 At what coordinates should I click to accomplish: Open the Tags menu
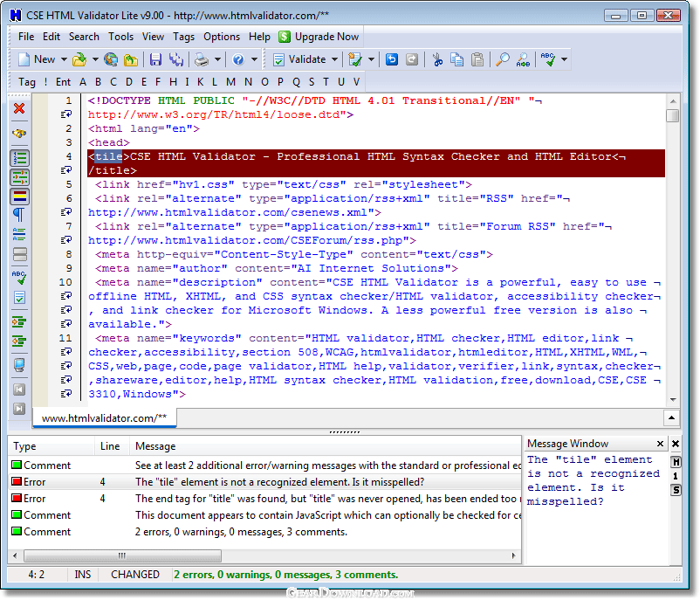183,37
